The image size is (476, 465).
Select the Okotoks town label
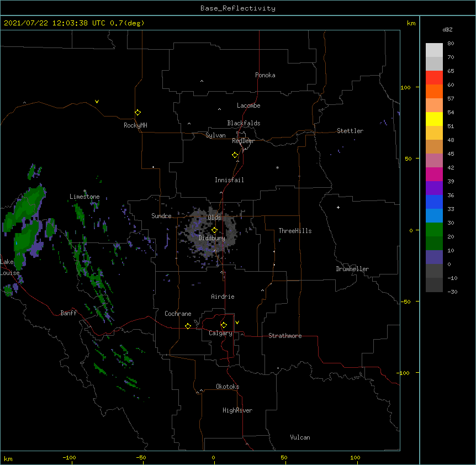tap(228, 387)
